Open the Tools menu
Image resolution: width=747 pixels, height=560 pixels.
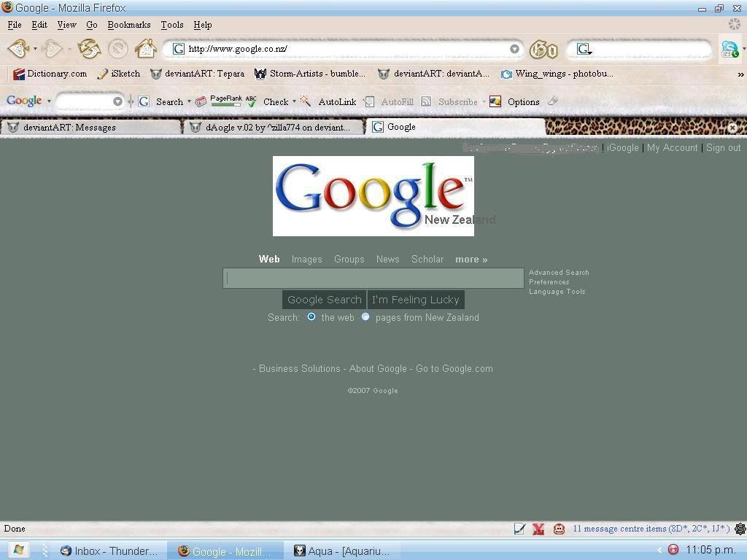(172, 25)
